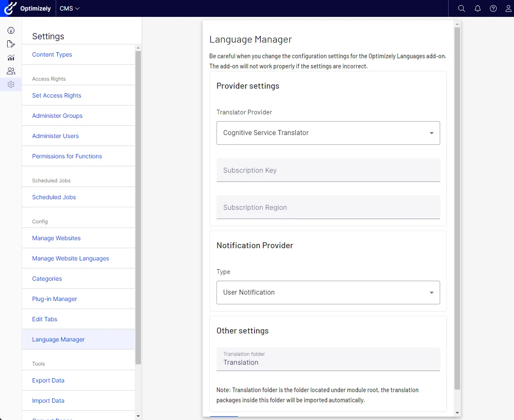Open Content Types settings

coord(52,54)
